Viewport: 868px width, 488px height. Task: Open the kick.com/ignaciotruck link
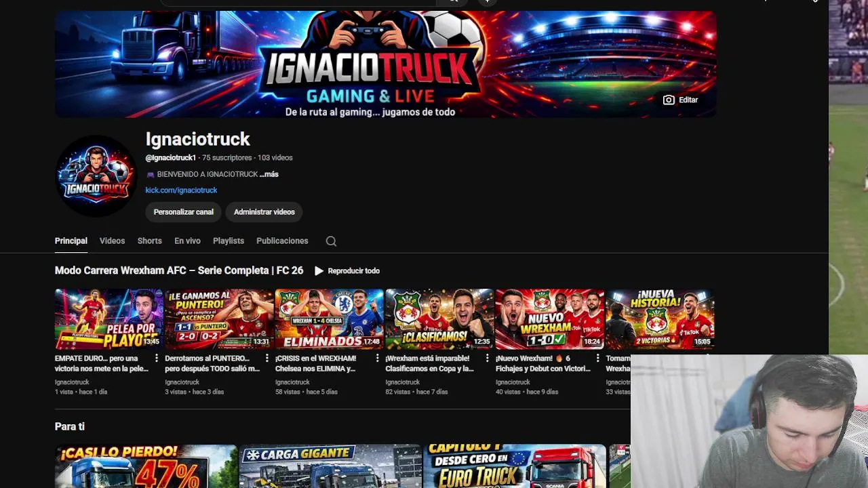pos(181,190)
